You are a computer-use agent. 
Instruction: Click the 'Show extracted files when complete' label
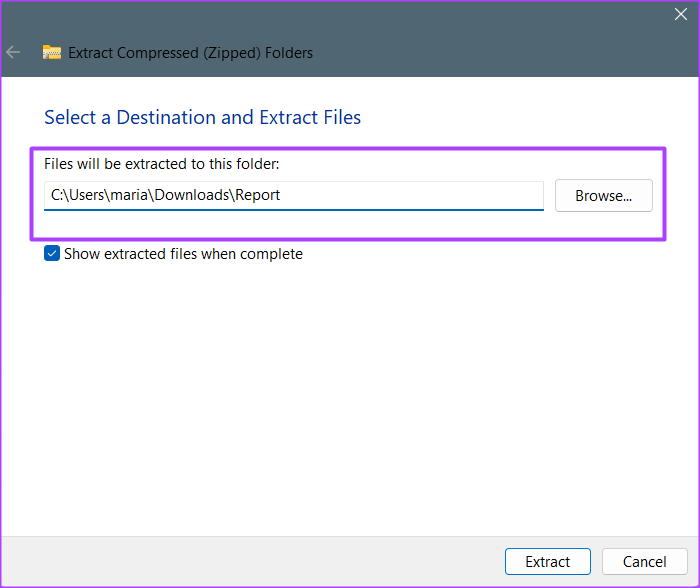(183, 254)
